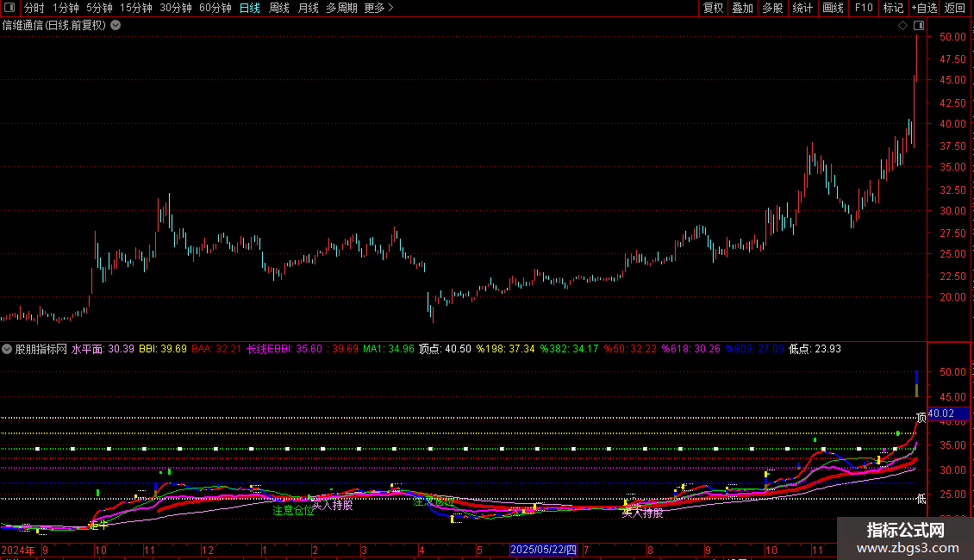This screenshot has width=974, height=560.
Task: Switch to 周线 weekly chart
Action: (x=278, y=8)
